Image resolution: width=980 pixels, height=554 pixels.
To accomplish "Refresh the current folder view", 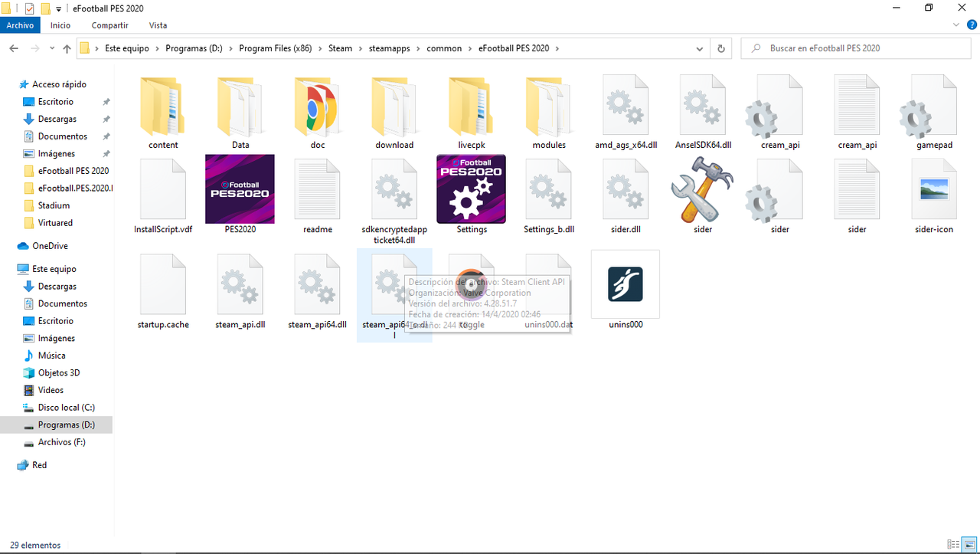I will pos(721,48).
